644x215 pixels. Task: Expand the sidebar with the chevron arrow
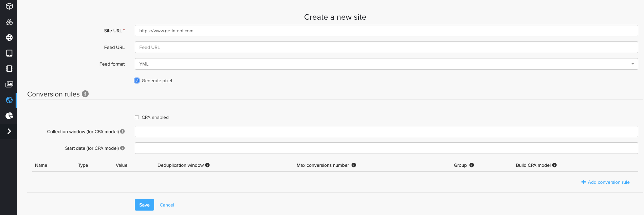[9, 131]
